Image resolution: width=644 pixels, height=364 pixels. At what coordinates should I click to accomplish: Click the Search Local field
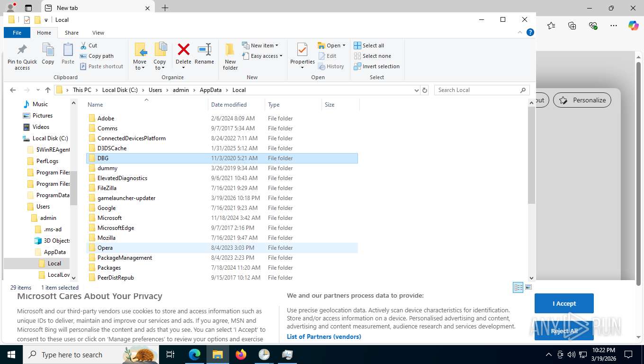point(482,90)
